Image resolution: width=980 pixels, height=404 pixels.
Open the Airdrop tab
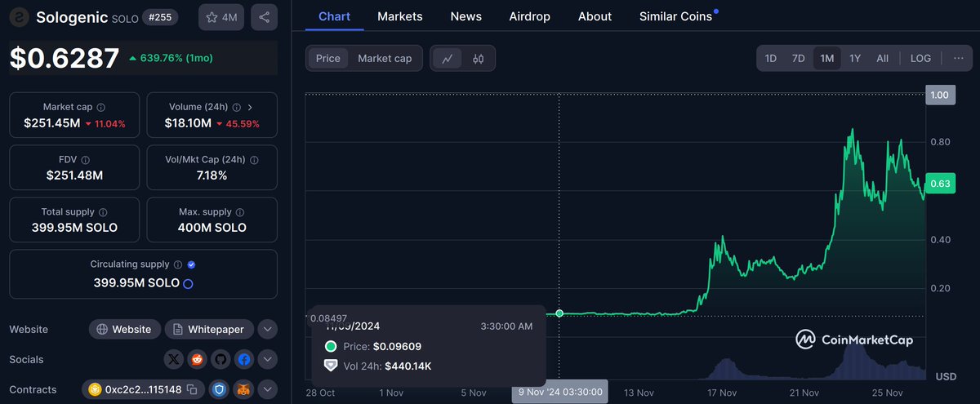(x=529, y=16)
